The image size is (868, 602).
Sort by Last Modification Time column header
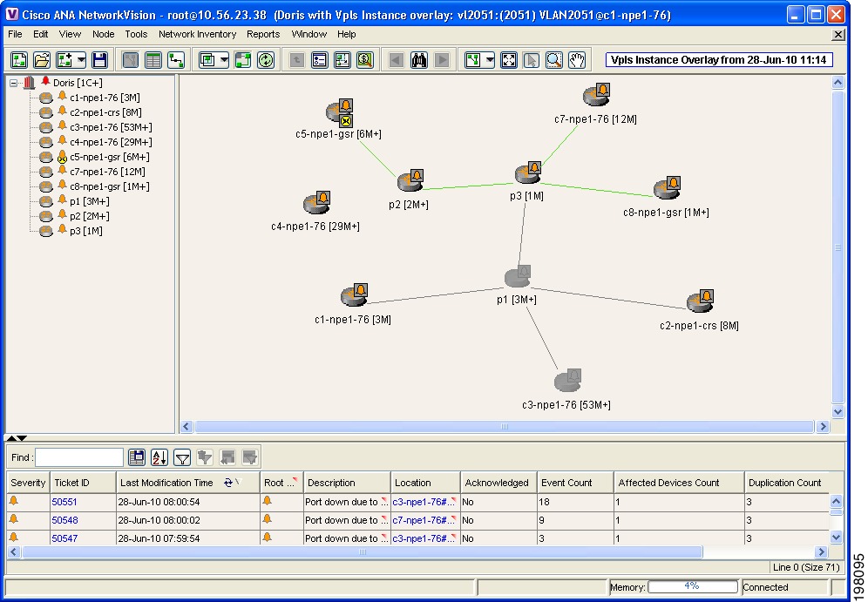point(187,483)
